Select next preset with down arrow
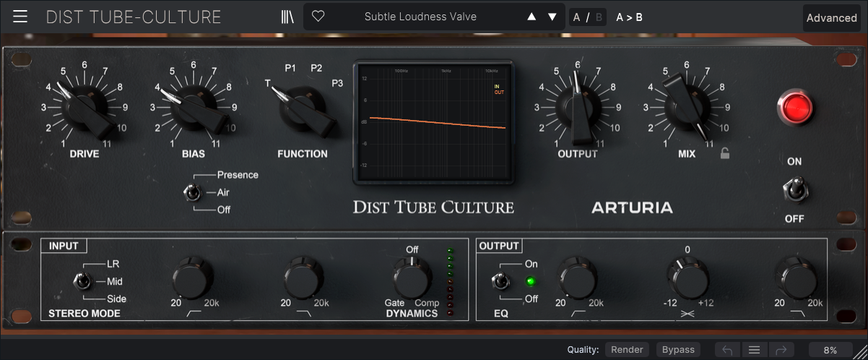 (552, 17)
